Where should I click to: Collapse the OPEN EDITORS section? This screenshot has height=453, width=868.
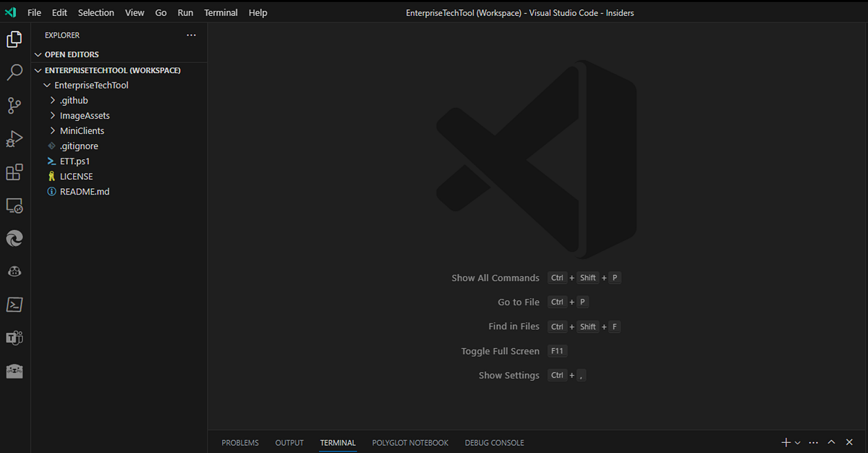(38, 54)
